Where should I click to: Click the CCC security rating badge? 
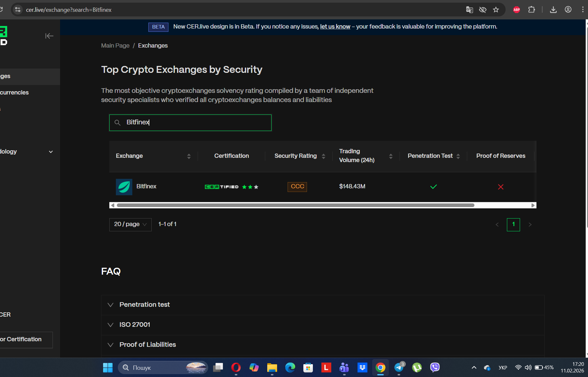click(x=297, y=187)
